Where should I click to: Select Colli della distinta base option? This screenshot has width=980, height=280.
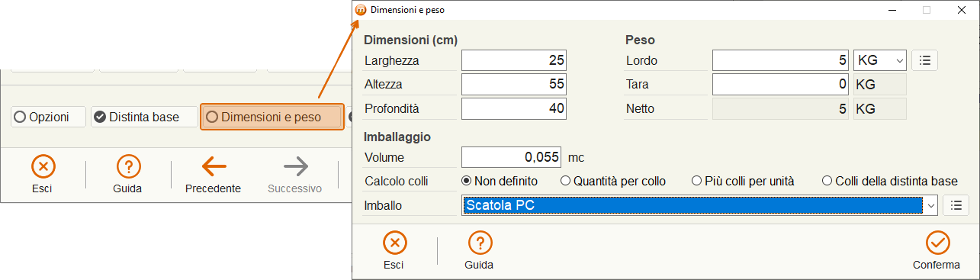pyautogui.click(x=890, y=181)
